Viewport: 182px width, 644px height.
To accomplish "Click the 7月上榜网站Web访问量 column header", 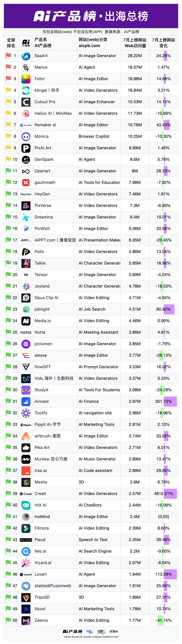I will click(x=135, y=43).
